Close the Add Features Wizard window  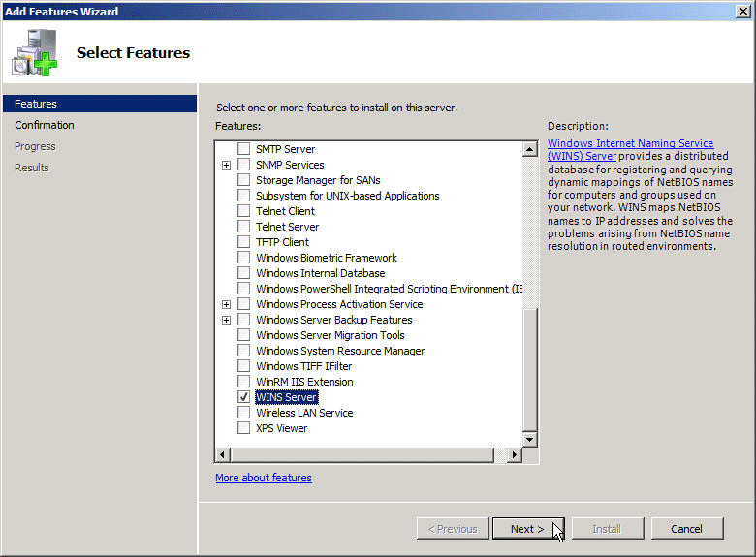point(742,11)
